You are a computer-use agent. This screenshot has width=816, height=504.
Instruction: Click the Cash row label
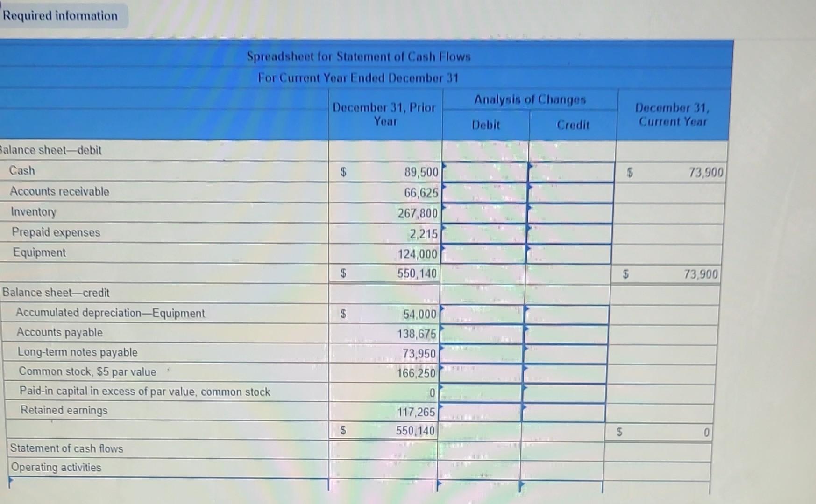click(22, 170)
